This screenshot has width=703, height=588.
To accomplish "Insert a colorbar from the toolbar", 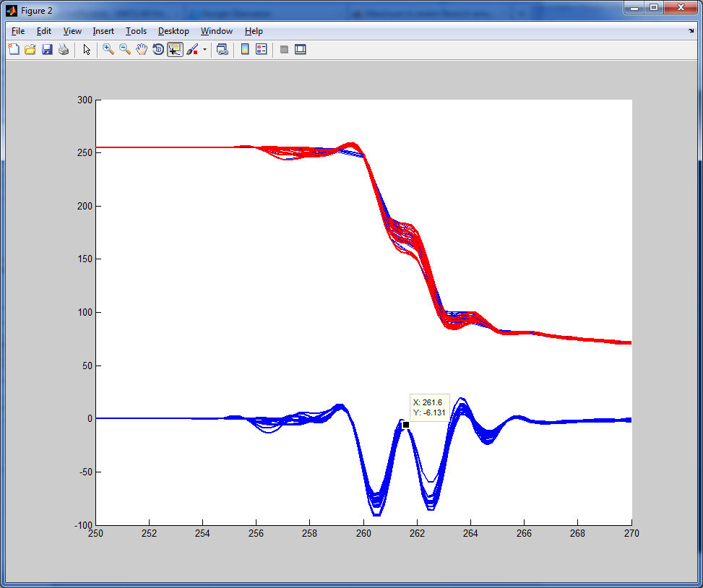I will 245,50.
